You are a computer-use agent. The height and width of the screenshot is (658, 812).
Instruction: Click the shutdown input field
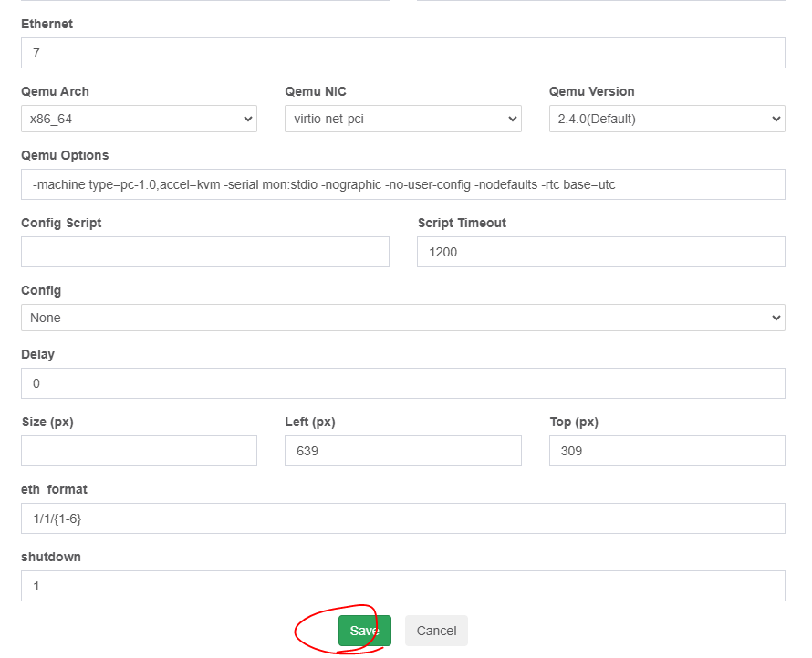point(403,586)
